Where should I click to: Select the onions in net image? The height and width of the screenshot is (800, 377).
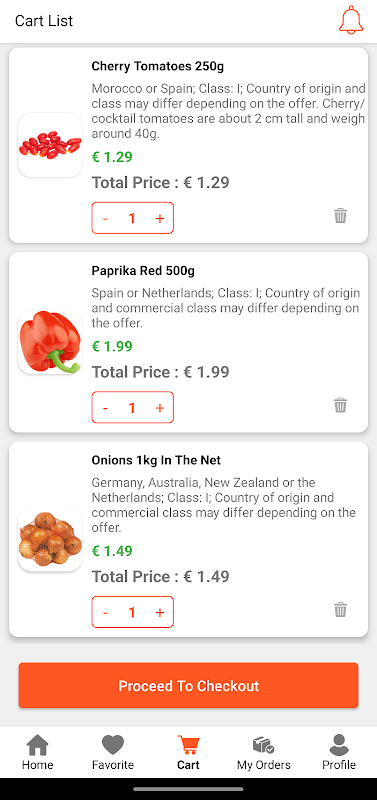[x=50, y=539]
